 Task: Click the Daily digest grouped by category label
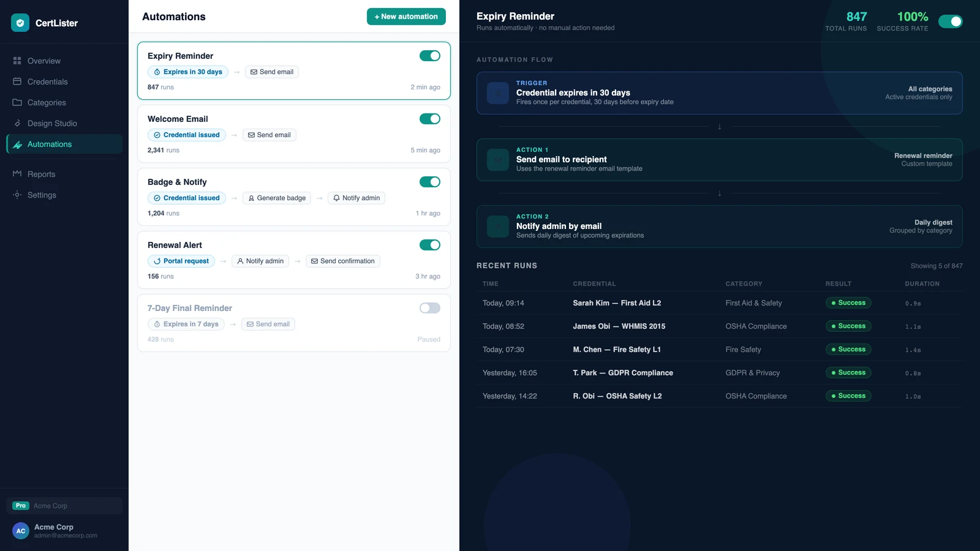tap(921, 227)
